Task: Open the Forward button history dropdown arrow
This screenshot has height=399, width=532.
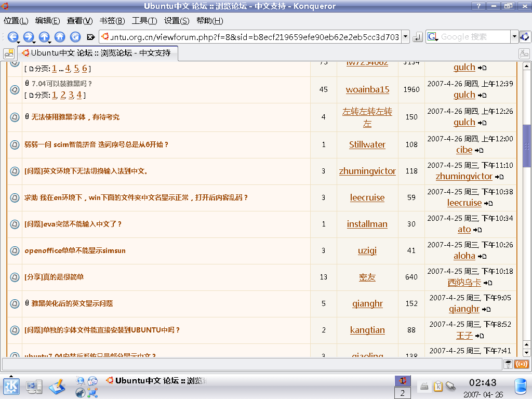Action: click(x=34, y=43)
